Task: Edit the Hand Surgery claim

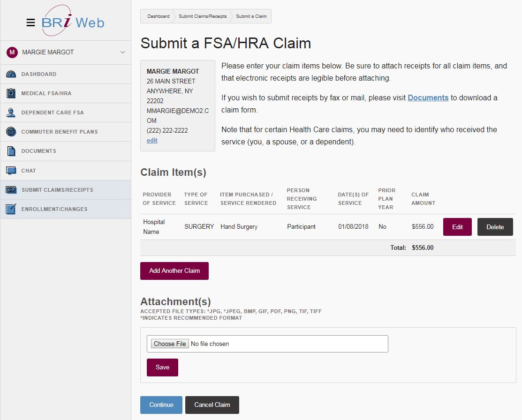Action: coord(457,226)
